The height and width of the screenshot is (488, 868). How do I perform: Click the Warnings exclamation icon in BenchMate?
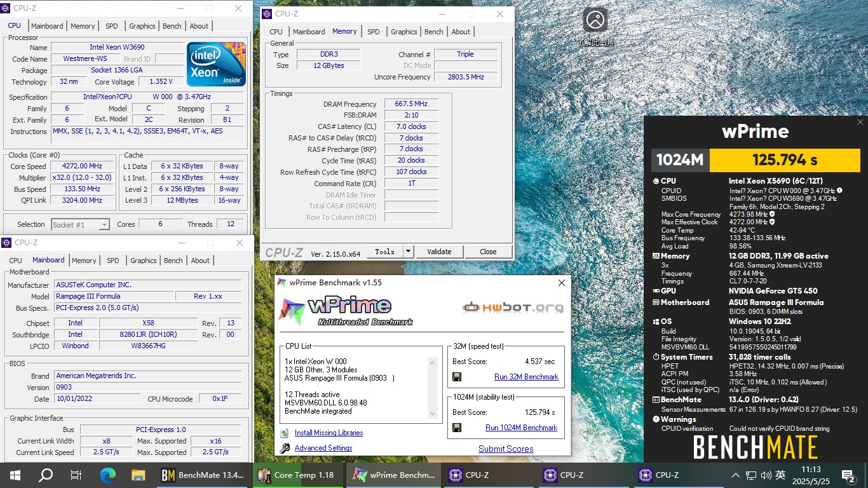click(656, 419)
